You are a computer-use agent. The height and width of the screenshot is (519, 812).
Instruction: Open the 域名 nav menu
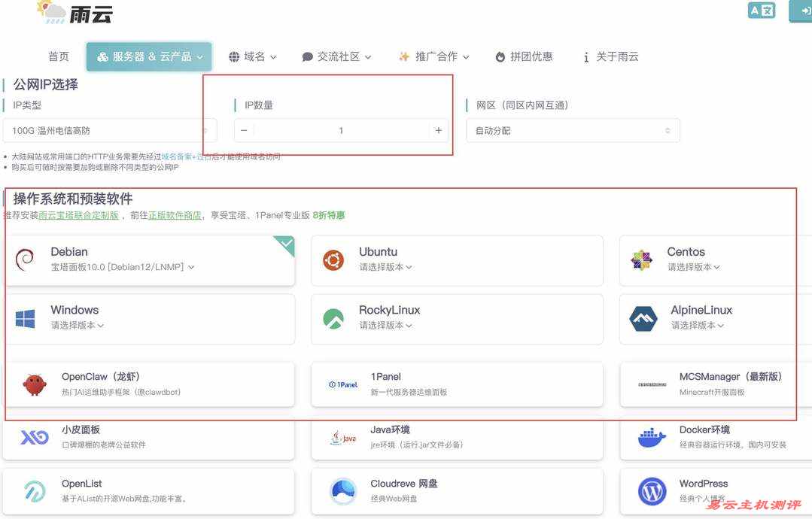[253, 56]
